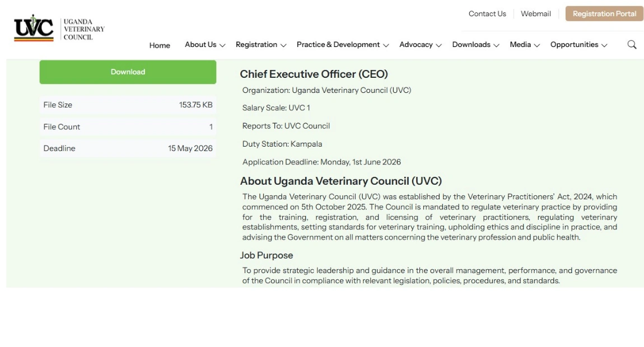Click the Chief Executive Officer (CEO) heading
The height and width of the screenshot is (347, 644).
pos(314,74)
